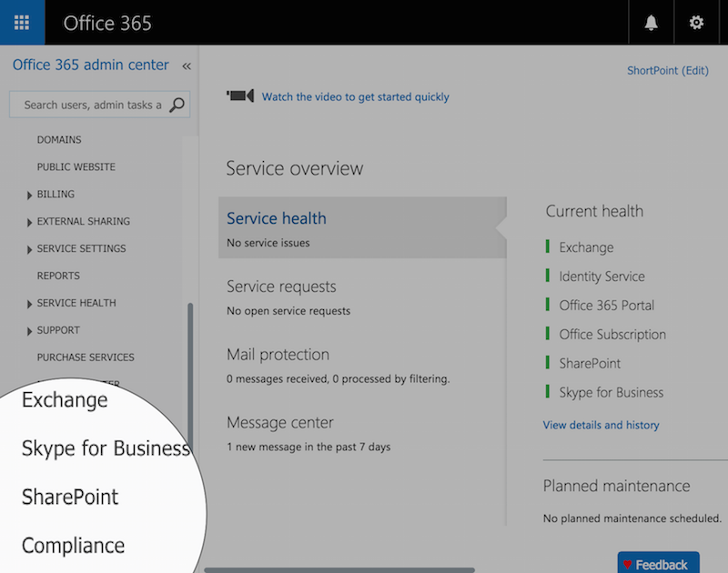Screen dimensions: 728x573
Task: Click Skype for Business health entry
Action: pyautogui.click(x=611, y=393)
